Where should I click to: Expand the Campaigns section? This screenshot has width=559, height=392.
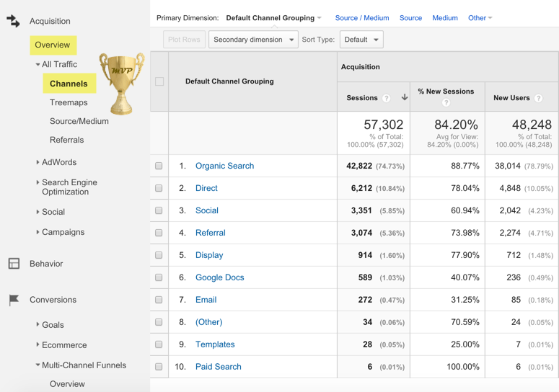click(x=38, y=232)
